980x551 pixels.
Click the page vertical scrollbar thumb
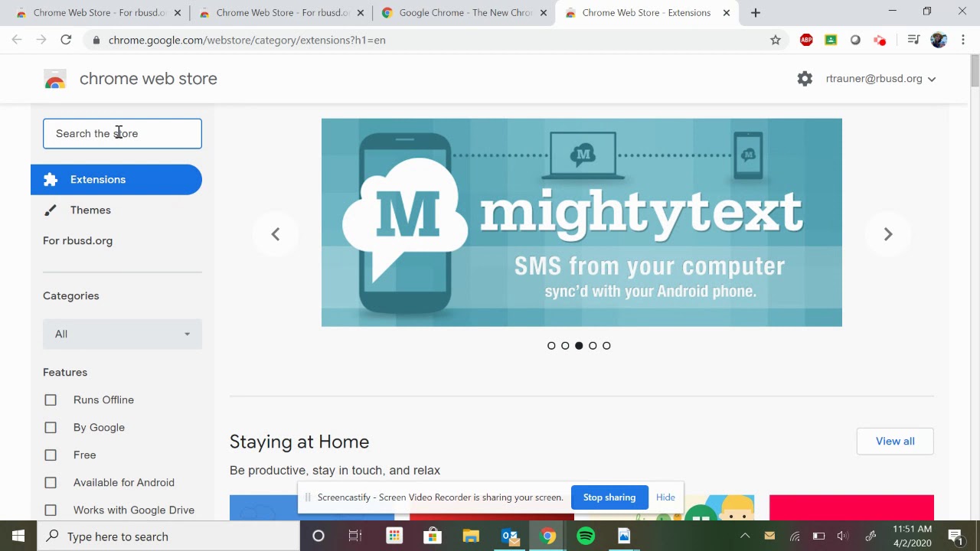pos(975,71)
